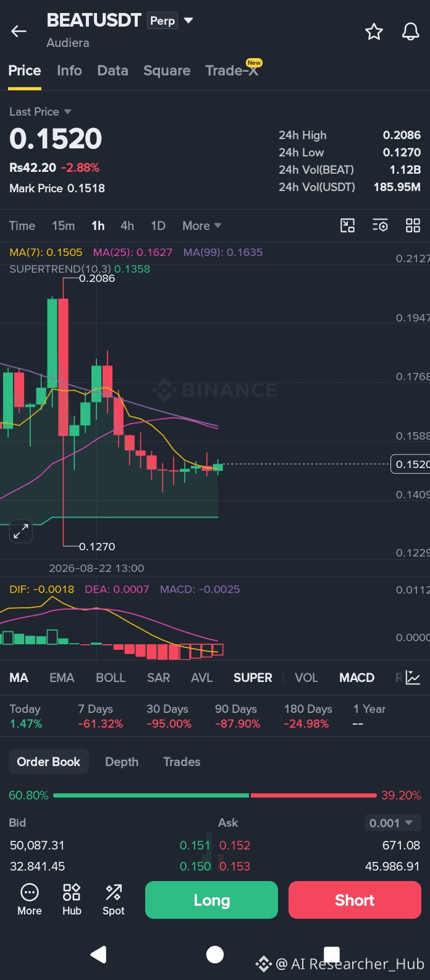Open chart indicator settings icon
This screenshot has height=980, width=430.
pos(380,226)
